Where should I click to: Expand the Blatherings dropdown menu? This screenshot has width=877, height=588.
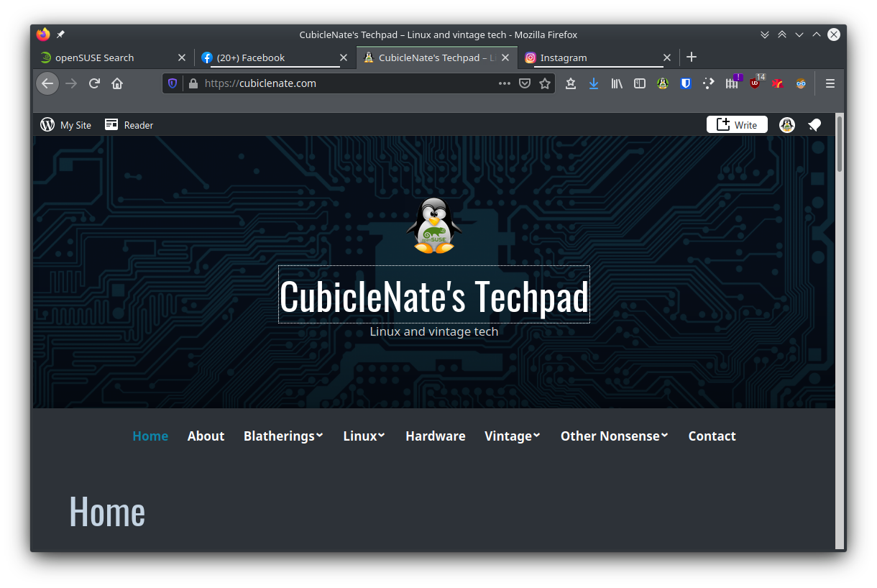pos(283,436)
